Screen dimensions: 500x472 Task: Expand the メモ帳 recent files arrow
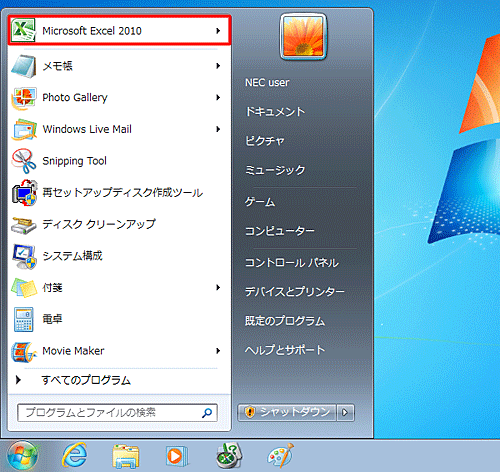pyautogui.click(x=218, y=66)
